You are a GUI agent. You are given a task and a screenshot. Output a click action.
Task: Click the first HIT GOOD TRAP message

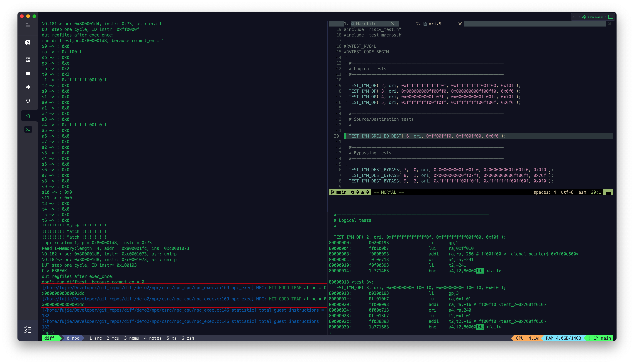tap(184, 290)
